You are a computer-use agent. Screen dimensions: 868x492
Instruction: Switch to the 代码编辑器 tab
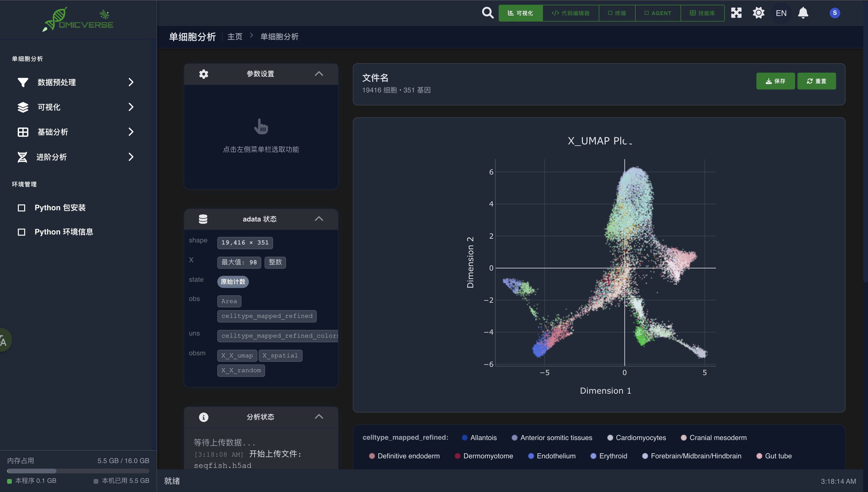570,13
